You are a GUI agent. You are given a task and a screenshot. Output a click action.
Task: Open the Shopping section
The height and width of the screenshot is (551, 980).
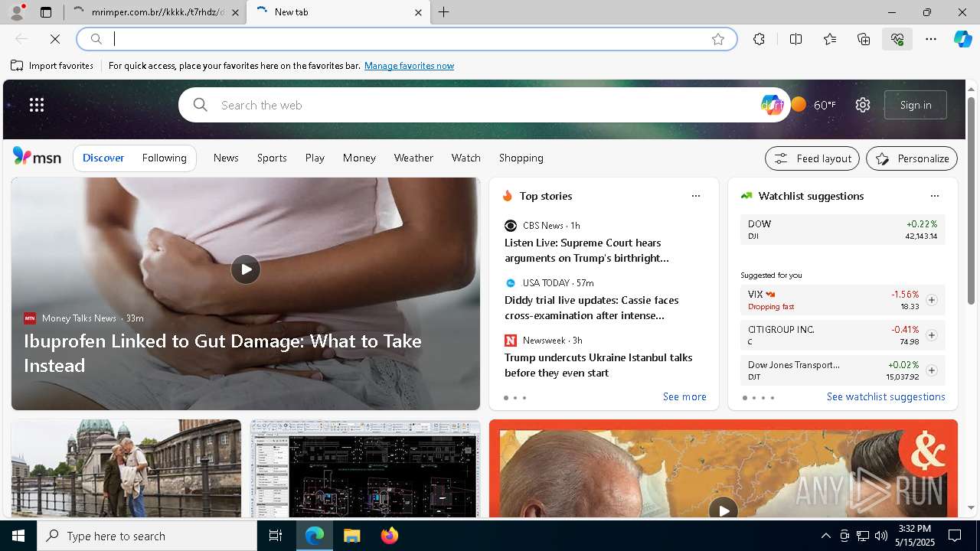(521, 158)
